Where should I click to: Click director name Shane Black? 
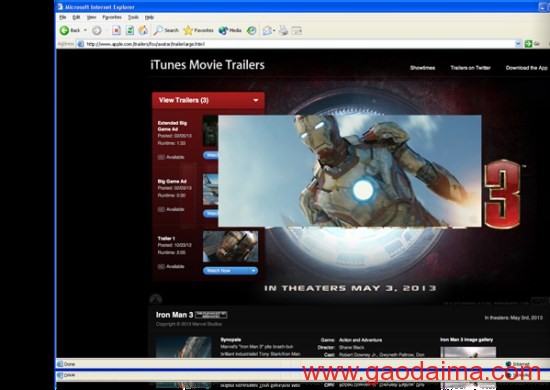(x=351, y=348)
